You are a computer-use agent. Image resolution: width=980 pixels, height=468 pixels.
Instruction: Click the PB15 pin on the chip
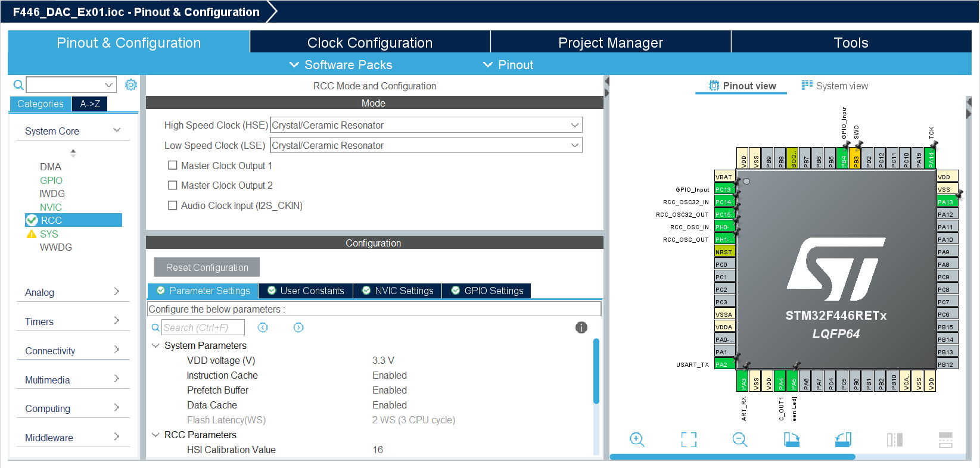(x=947, y=327)
